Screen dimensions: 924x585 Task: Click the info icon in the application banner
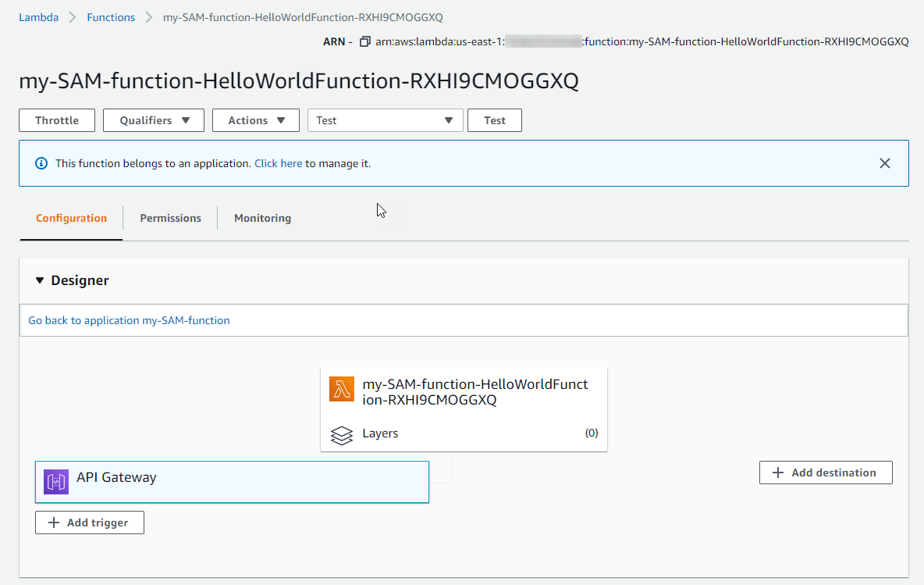pyautogui.click(x=41, y=163)
